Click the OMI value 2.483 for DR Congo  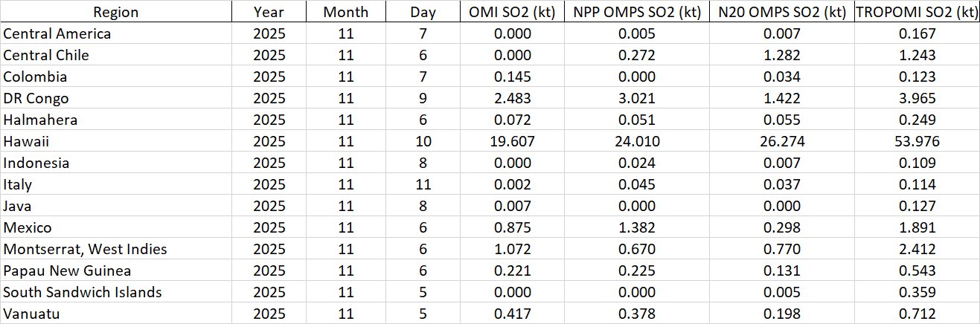coord(512,98)
